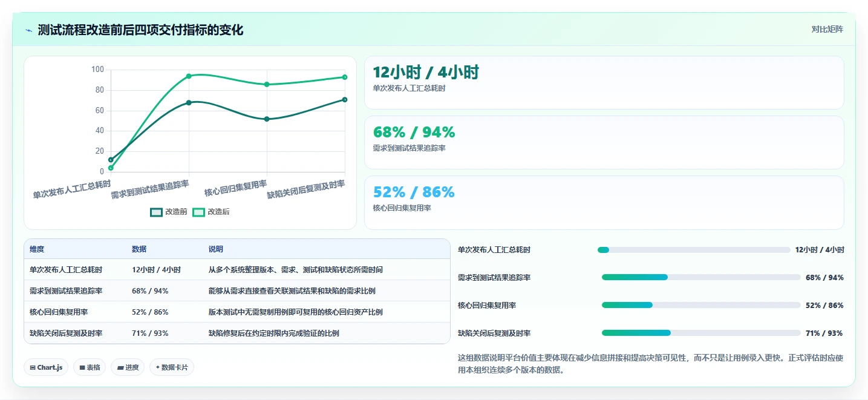Click the 12小时 / 4小时 table cell
868x400 pixels.
(156, 270)
